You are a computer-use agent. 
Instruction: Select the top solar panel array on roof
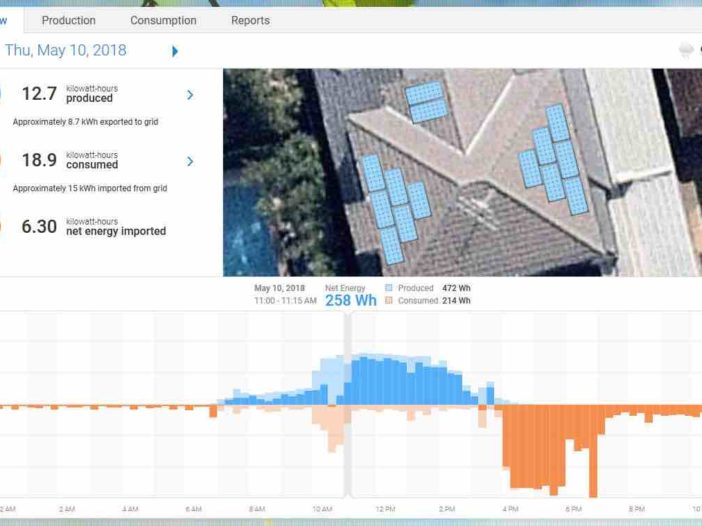click(x=426, y=102)
